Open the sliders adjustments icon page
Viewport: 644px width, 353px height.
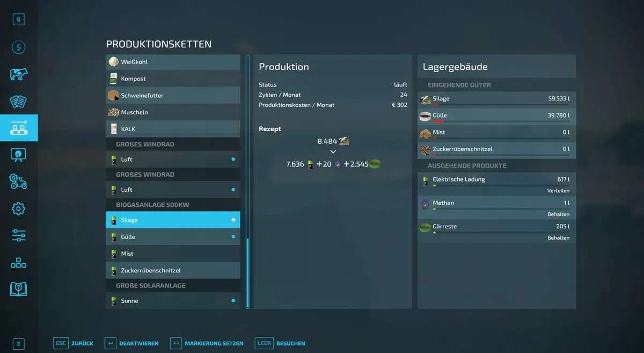[x=19, y=235]
